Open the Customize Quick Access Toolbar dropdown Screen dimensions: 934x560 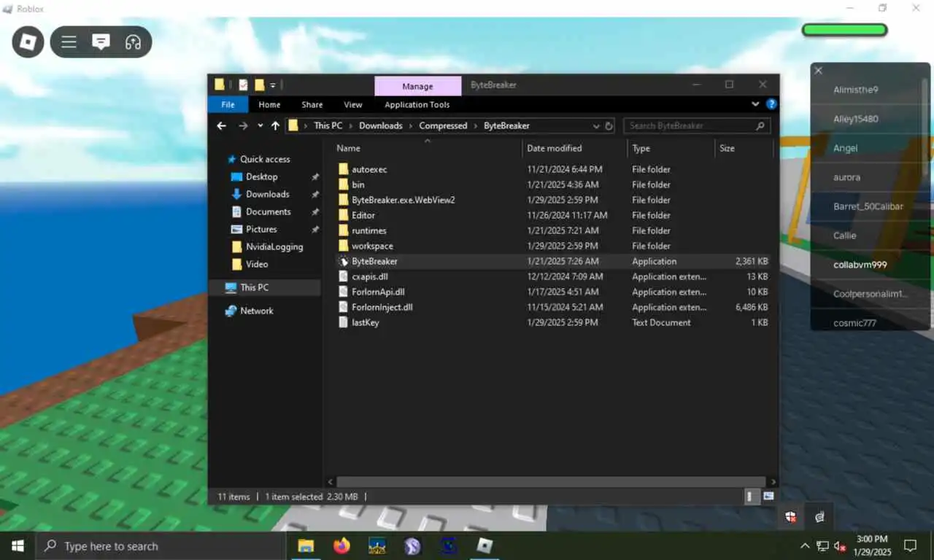coord(273,85)
